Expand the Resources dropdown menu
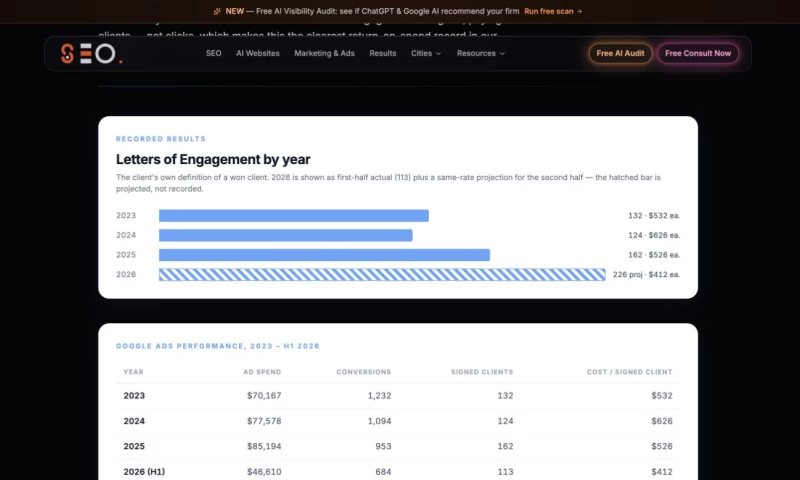Image resolution: width=800 pixels, height=480 pixels. (x=481, y=53)
